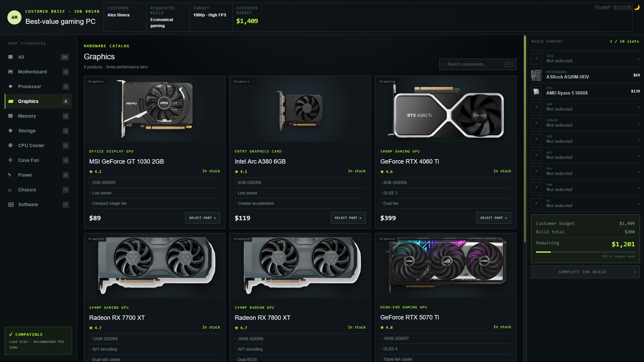View the RX 7800 XT product image
The image size is (644, 362).
click(300, 266)
